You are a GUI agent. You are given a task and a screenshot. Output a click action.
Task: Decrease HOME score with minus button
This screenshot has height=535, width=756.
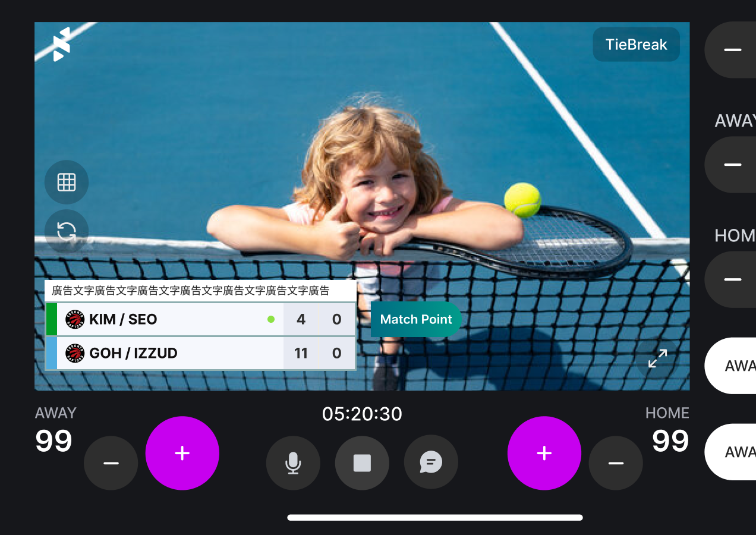[x=616, y=462]
